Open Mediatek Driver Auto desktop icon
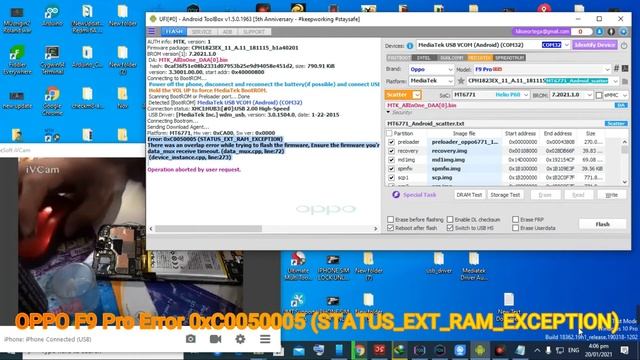The width and height of the screenshot is (640, 360). tap(473, 266)
